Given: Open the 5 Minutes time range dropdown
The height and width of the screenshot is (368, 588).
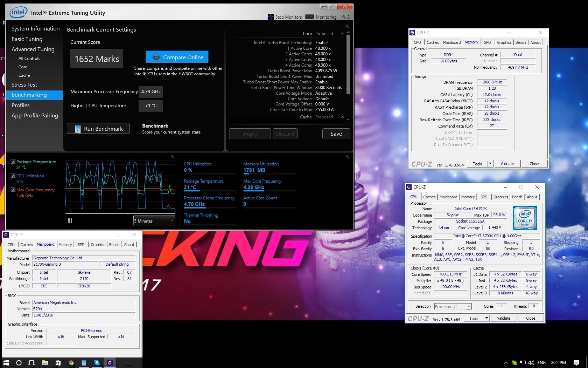Looking at the screenshot, I should click(x=154, y=221).
